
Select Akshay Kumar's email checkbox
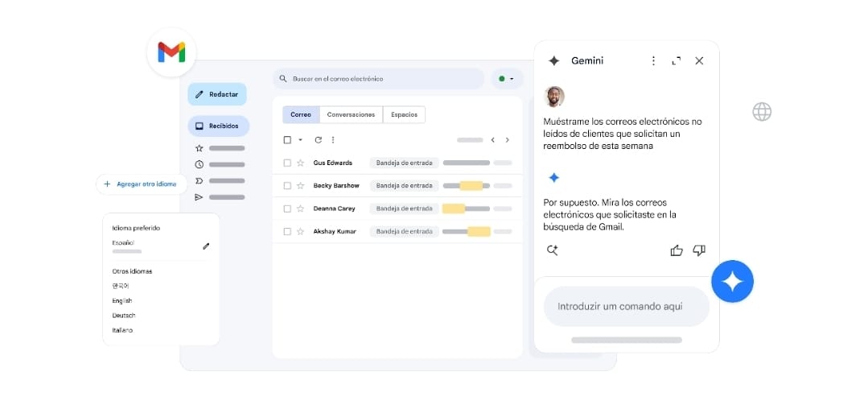pyautogui.click(x=287, y=231)
